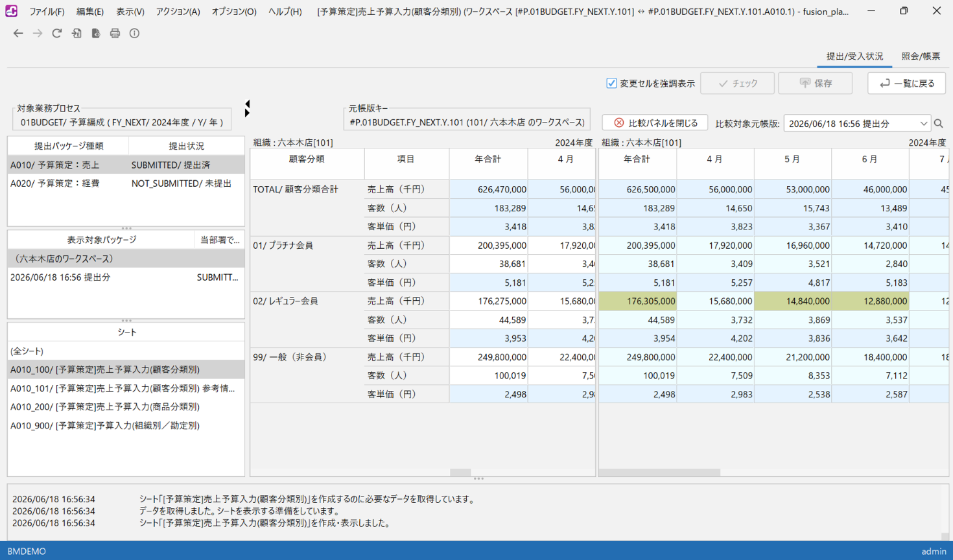Toggle the 変更セルを強調表示 checkbox
Screen dimensions: 953x560
coord(611,83)
